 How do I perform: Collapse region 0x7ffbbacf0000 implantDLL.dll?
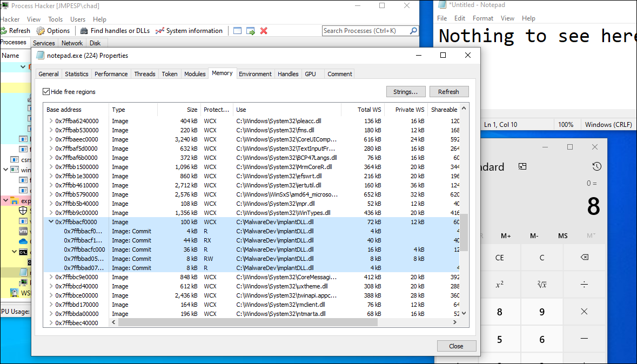click(x=51, y=222)
